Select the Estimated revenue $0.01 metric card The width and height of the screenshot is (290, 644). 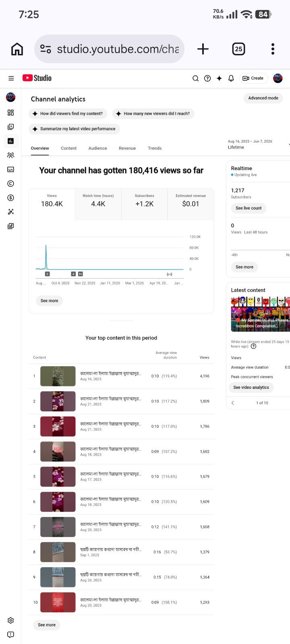point(191,204)
